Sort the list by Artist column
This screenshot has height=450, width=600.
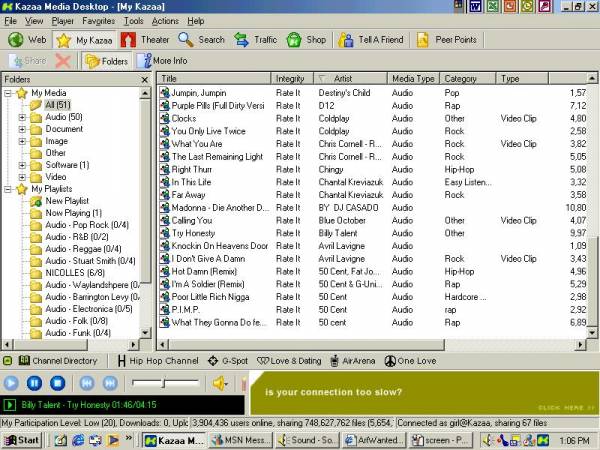350,78
